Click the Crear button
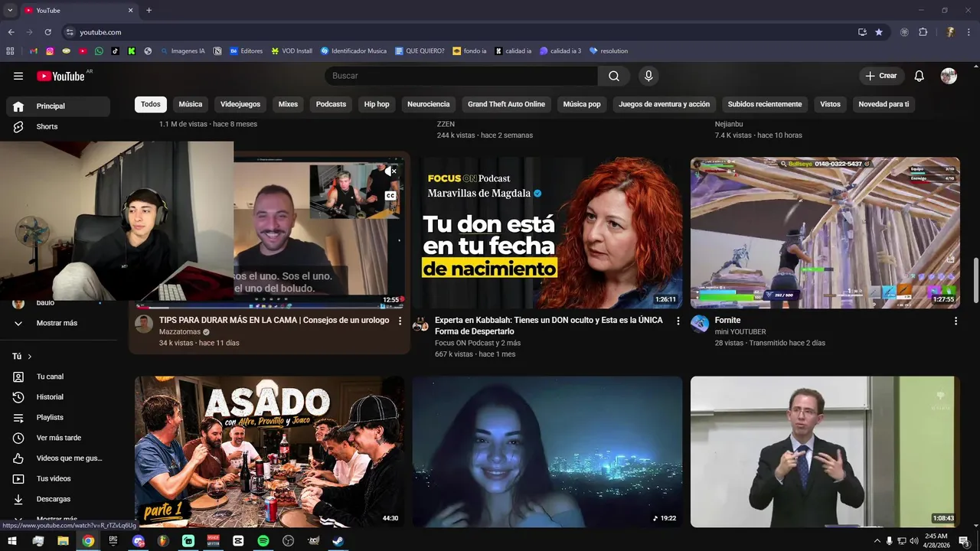The height and width of the screenshot is (551, 980). pyautogui.click(x=881, y=76)
